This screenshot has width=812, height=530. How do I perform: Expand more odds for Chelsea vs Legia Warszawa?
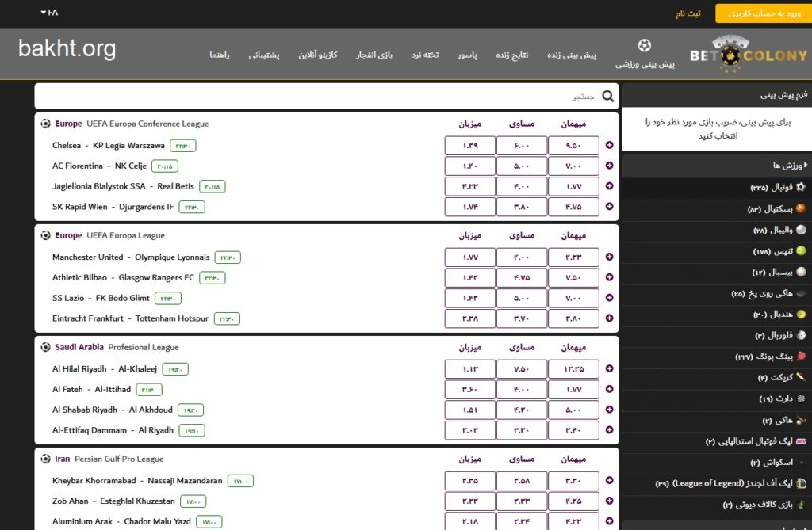click(609, 146)
